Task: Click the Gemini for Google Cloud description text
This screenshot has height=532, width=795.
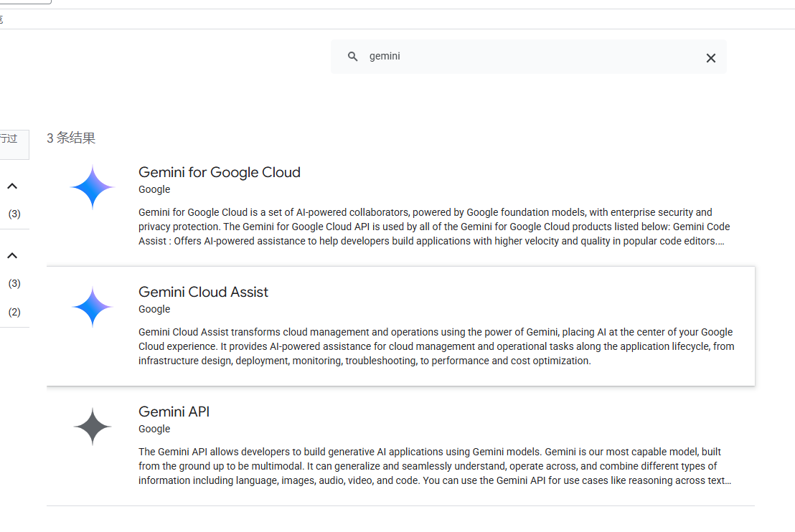Action: point(431,227)
